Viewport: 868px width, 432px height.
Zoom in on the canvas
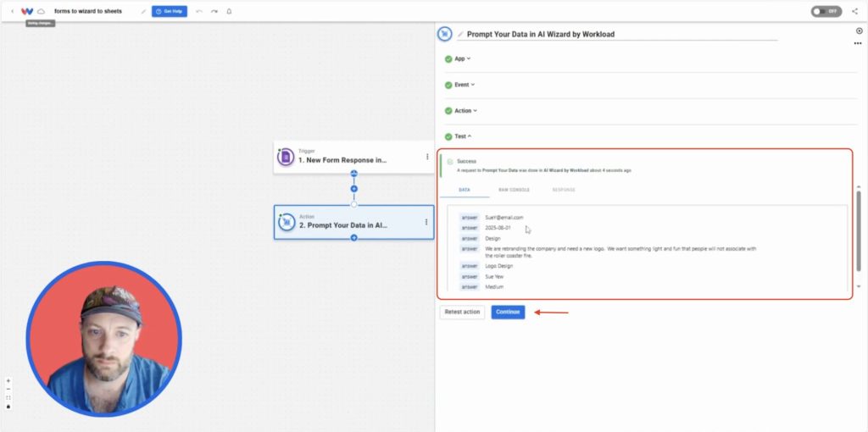8,380
